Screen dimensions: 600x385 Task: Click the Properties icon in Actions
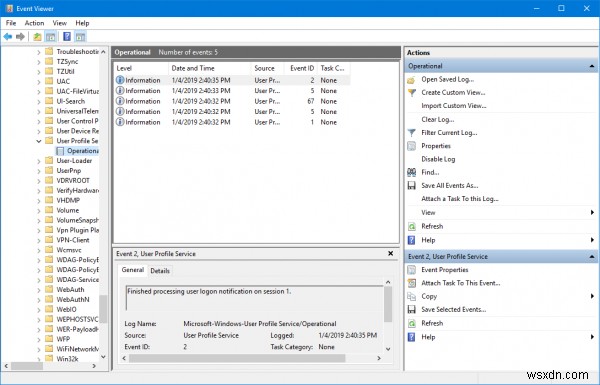point(411,146)
